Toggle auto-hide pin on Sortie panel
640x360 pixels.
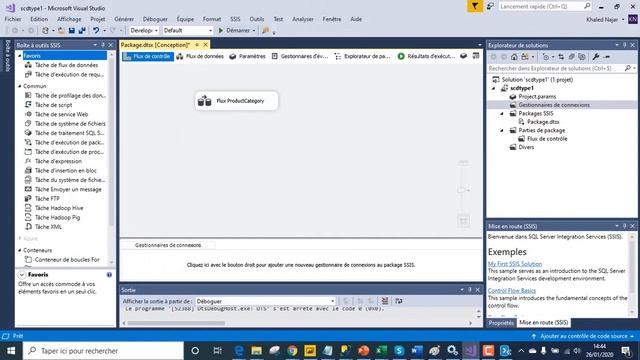click(x=470, y=290)
